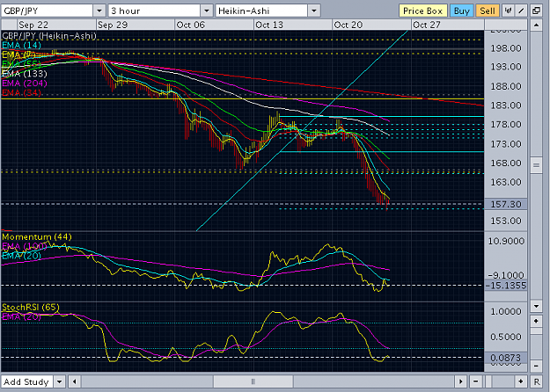This screenshot has width=550, height=392.
Task: Click the Buy button
Action: 461,11
